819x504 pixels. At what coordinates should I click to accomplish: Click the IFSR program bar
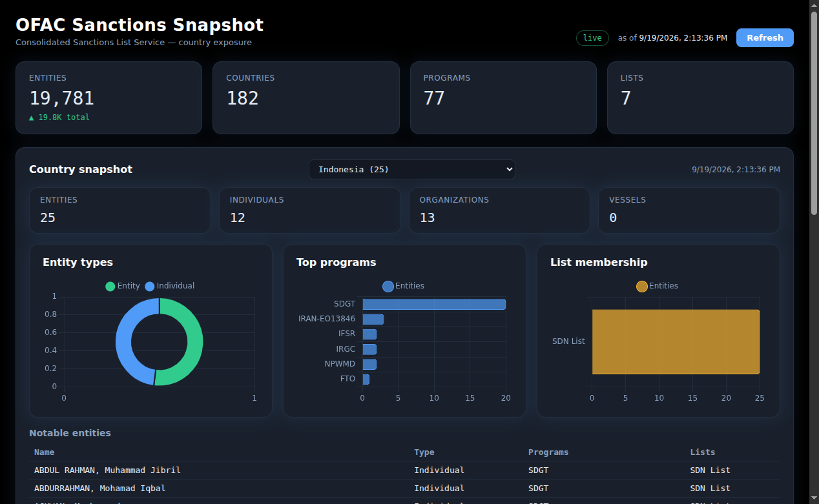(x=369, y=334)
